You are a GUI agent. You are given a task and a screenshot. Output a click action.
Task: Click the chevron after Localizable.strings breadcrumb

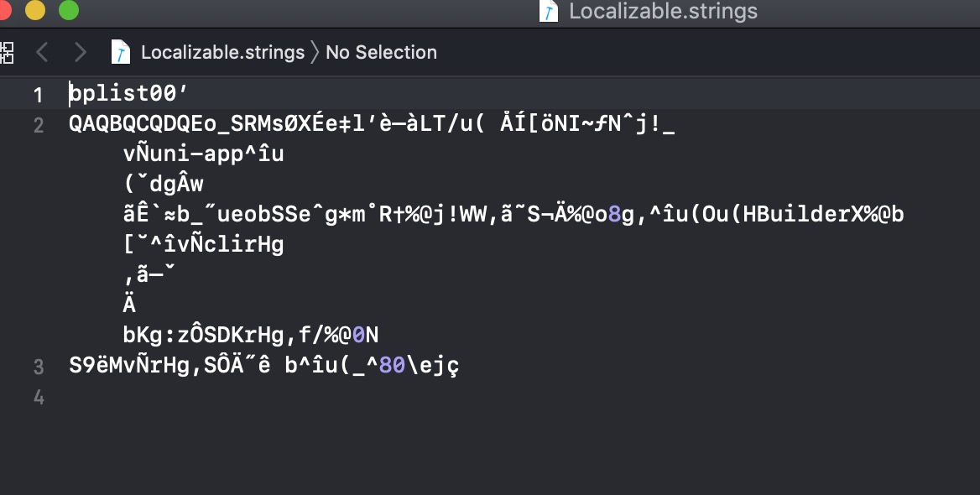(x=315, y=52)
